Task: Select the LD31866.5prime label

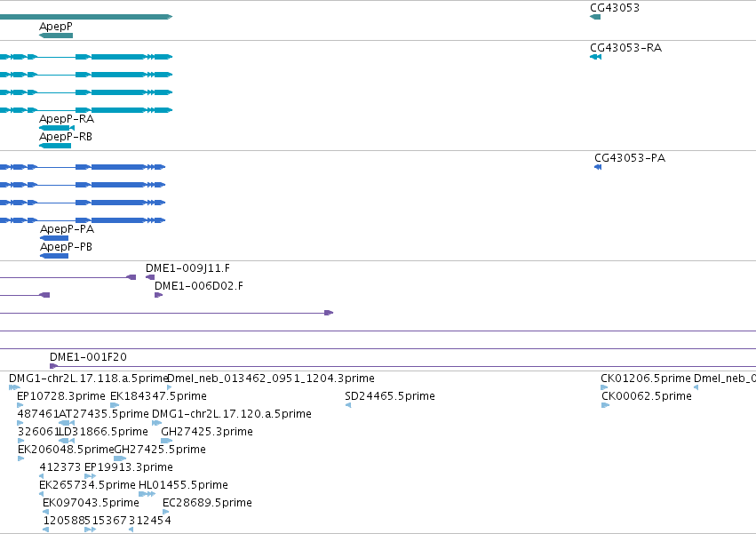Action: [x=103, y=432]
